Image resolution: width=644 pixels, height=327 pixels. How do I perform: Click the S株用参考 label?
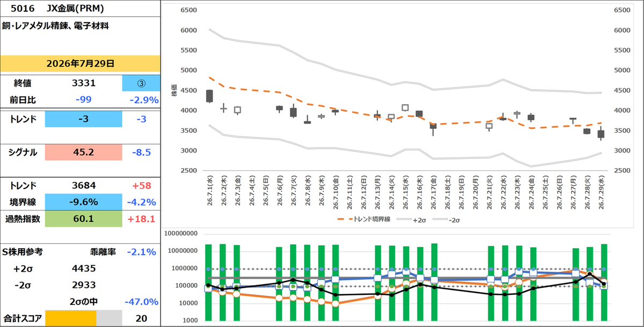(x=22, y=252)
